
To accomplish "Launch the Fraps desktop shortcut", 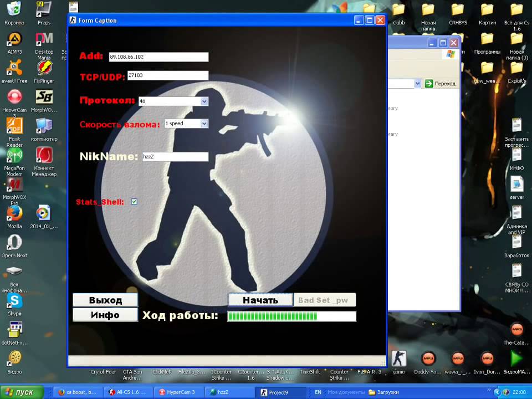I will point(44,9).
